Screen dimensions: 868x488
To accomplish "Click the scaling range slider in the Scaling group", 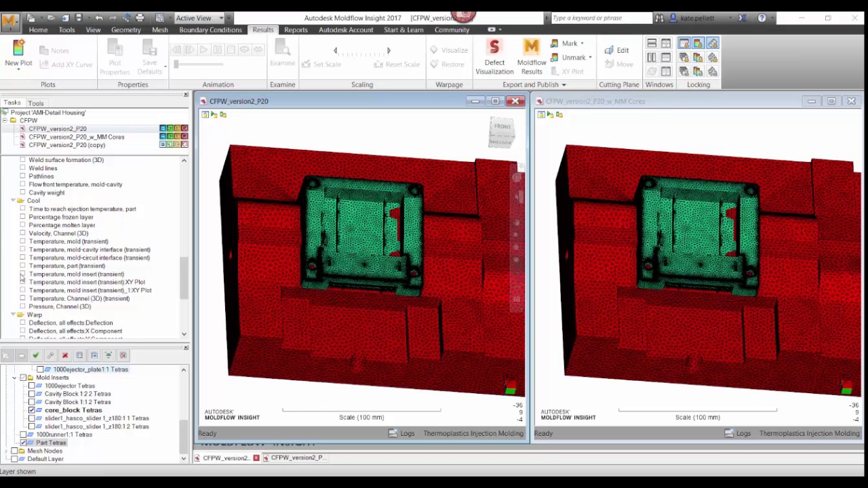I will tap(361, 51).
